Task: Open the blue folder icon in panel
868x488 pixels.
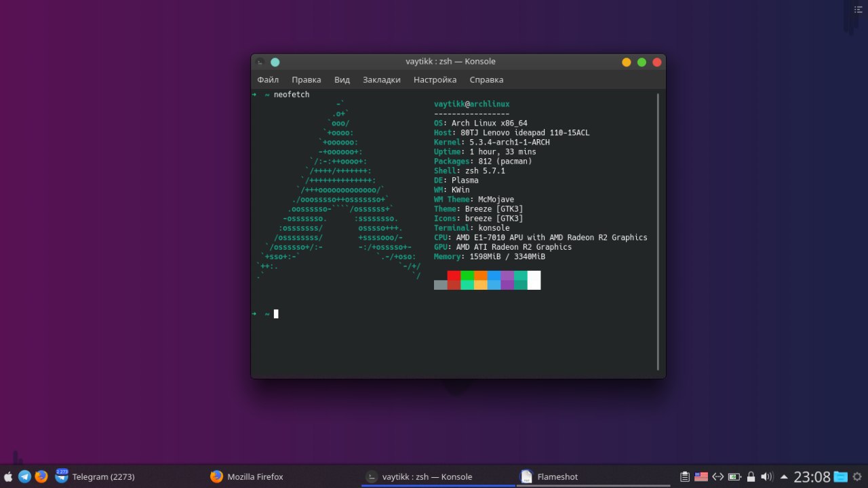Action: [x=841, y=476]
